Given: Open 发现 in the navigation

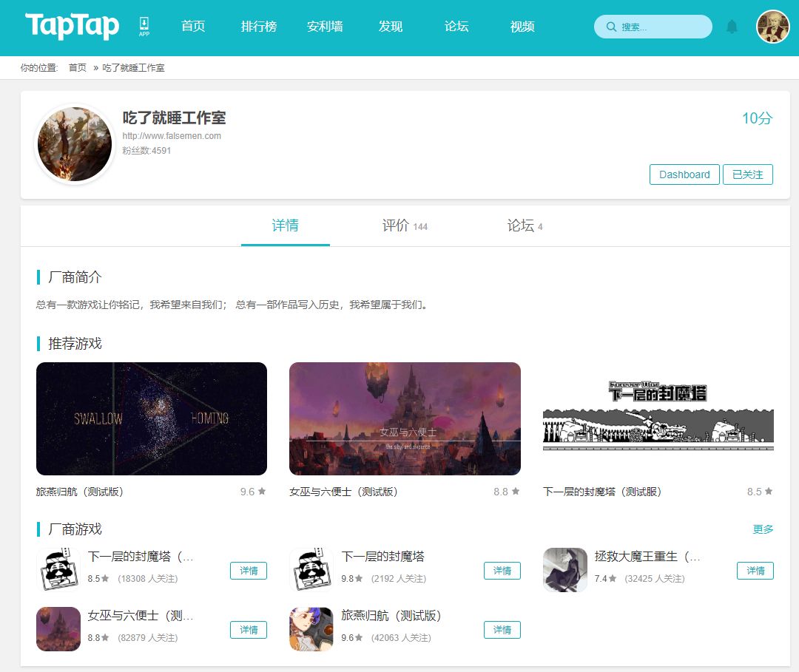Looking at the screenshot, I should 391,27.
